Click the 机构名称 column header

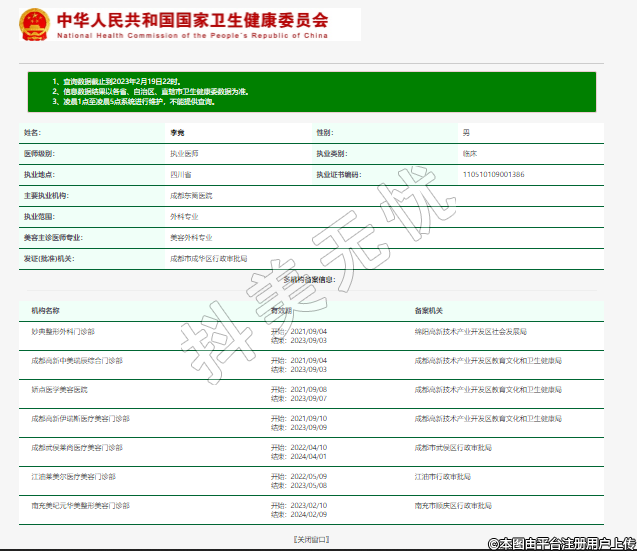click(46, 311)
